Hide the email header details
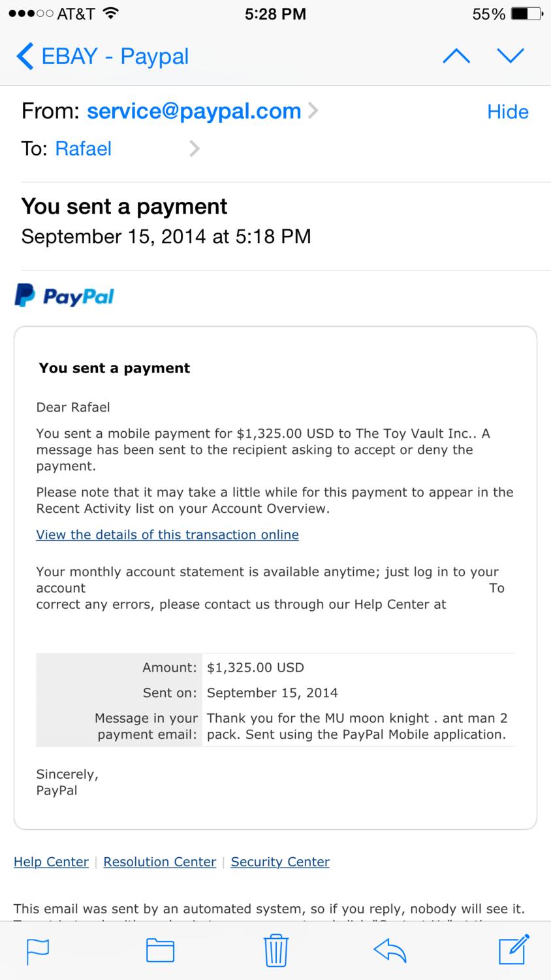This screenshot has width=551, height=980. point(507,112)
